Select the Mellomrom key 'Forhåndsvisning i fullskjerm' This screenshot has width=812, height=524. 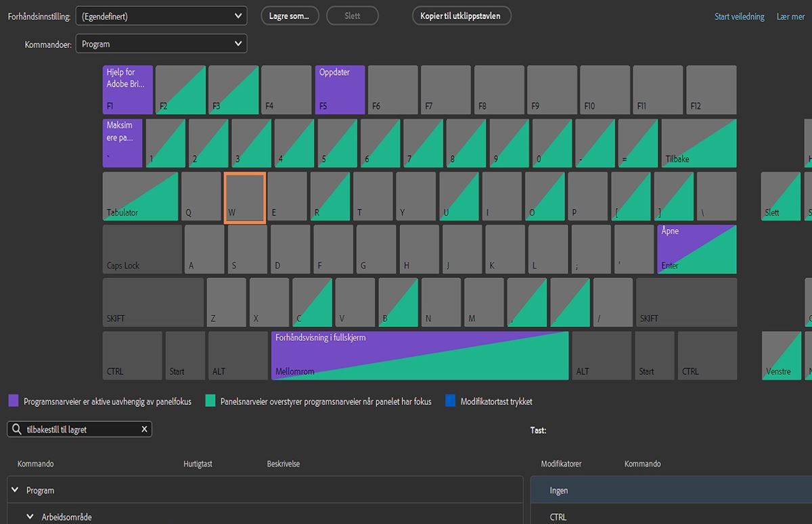coord(420,356)
